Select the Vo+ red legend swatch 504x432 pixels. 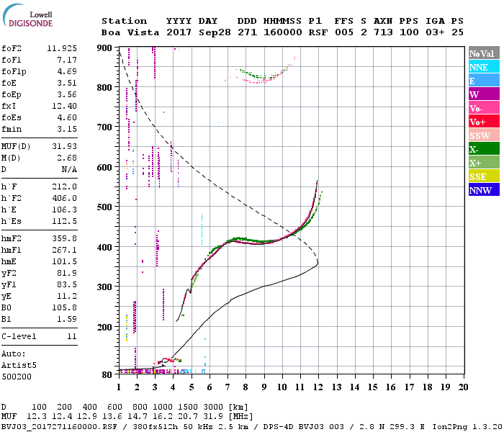click(484, 122)
